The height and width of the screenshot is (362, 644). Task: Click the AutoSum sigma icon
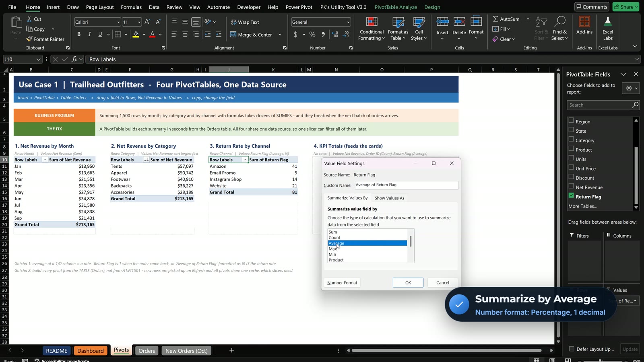[495, 19]
